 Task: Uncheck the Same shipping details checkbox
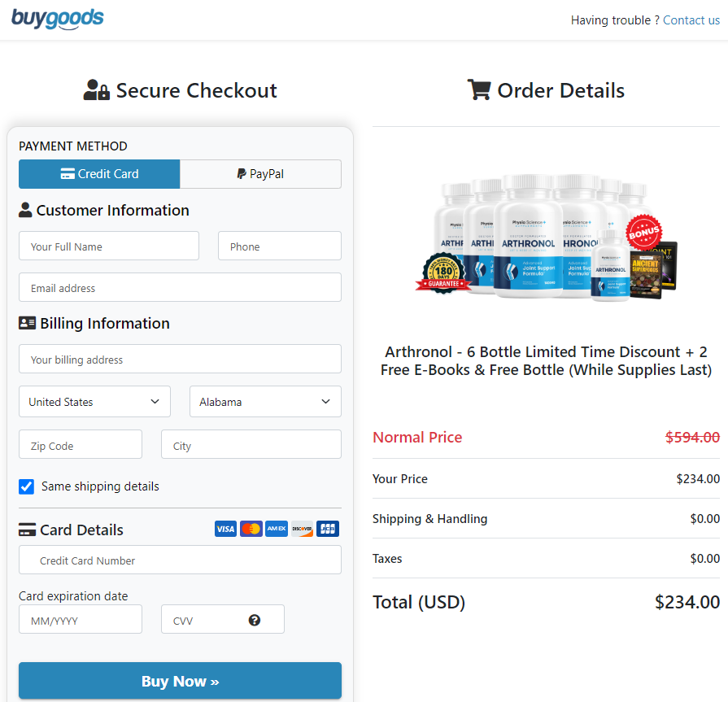point(27,486)
